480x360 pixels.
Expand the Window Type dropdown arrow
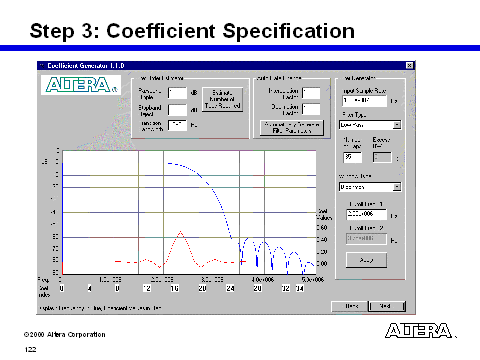(397, 187)
